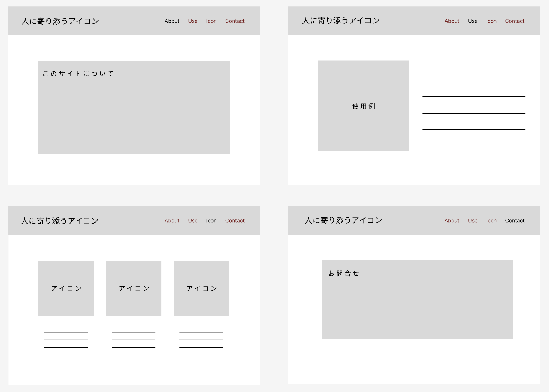549x392 pixels.
Task: Open Icon link in the 使用例 frame
Action: [491, 21]
